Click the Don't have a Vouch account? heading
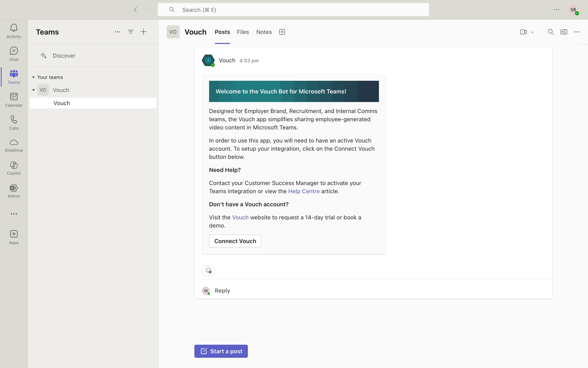The height and width of the screenshot is (368, 588). 249,204
